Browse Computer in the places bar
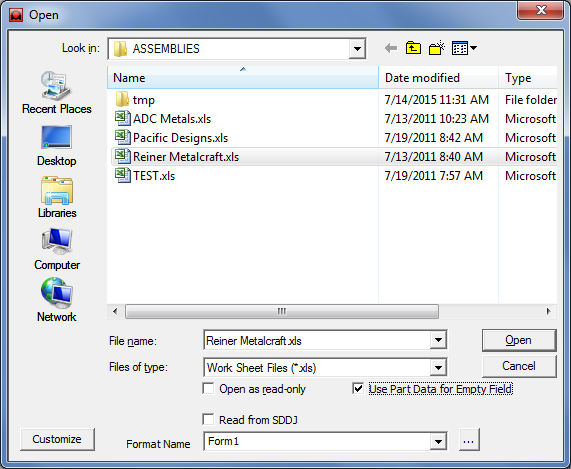571x469 pixels. coord(57,250)
